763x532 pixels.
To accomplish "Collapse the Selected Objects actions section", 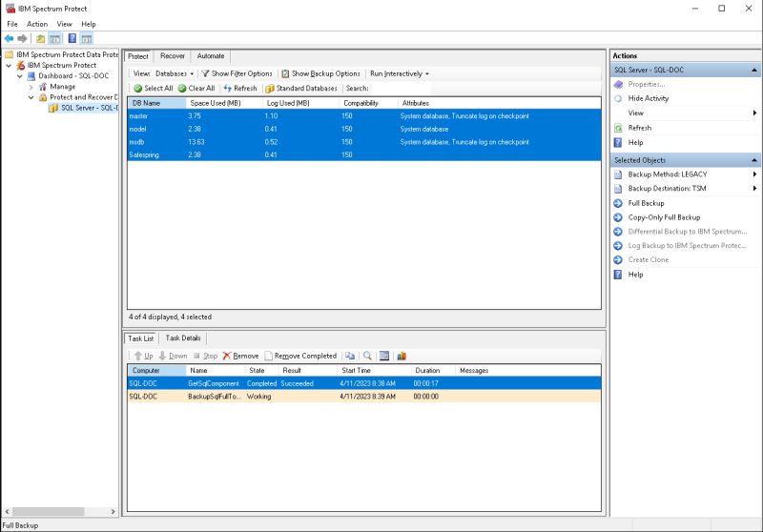I will coord(754,160).
